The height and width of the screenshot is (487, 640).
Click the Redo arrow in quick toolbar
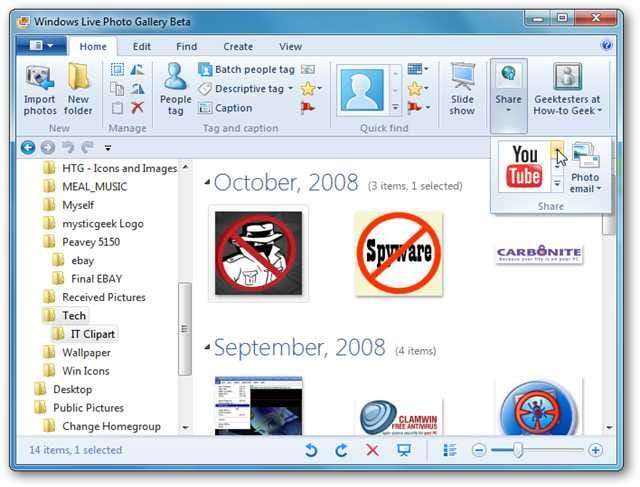(87, 147)
